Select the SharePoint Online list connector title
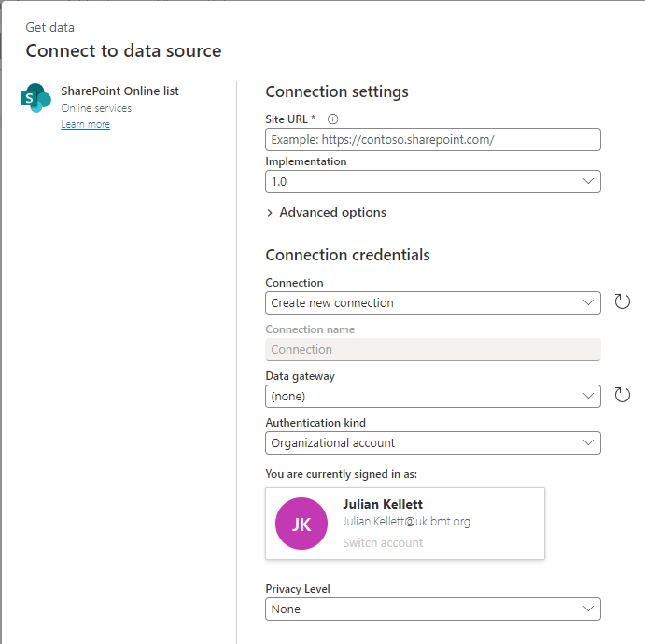This screenshot has height=644, width=645. (119, 91)
